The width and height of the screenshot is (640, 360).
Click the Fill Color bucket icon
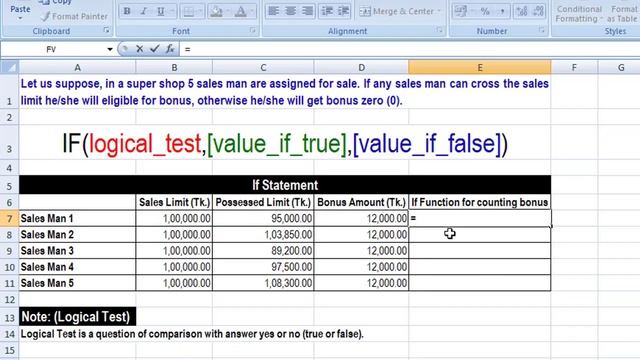coord(216,11)
